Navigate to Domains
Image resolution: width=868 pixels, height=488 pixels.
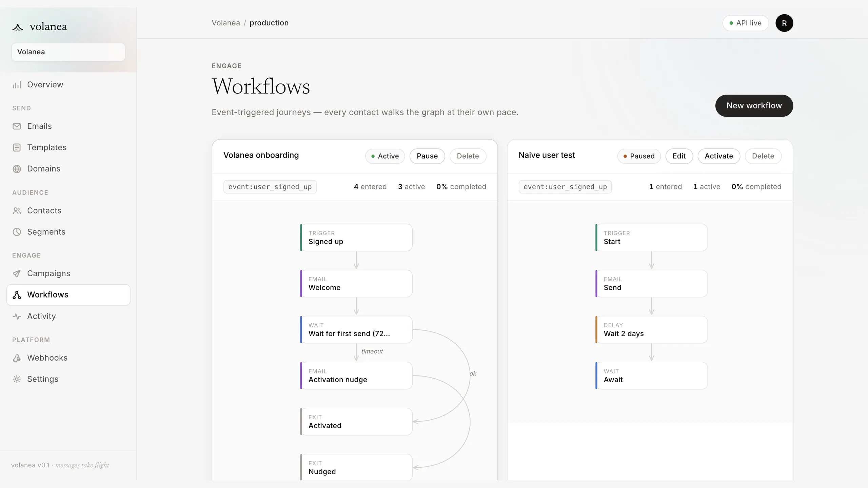point(68,169)
